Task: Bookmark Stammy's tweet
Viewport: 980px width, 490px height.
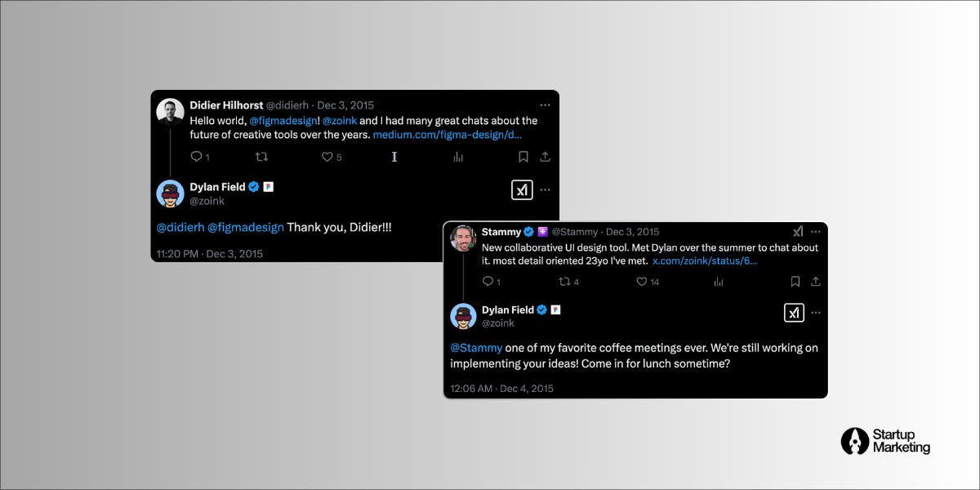Action: click(x=795, y=282)
